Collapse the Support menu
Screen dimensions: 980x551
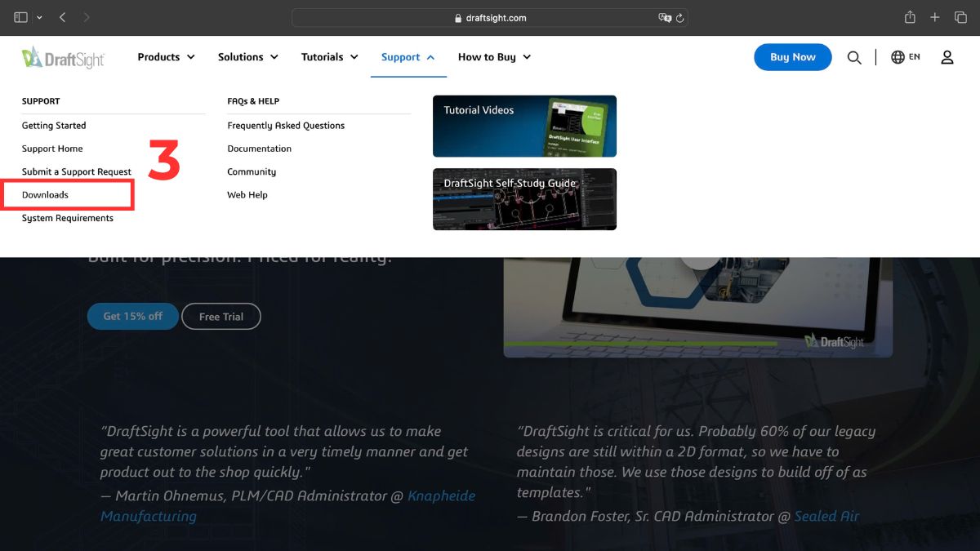(x=408, y=57)
